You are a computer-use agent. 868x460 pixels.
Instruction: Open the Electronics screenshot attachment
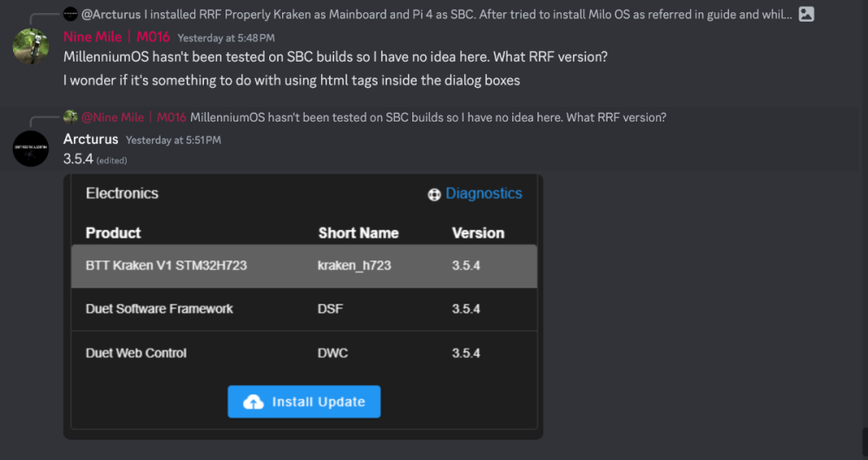pyautogui.click(x=303, y=306)
